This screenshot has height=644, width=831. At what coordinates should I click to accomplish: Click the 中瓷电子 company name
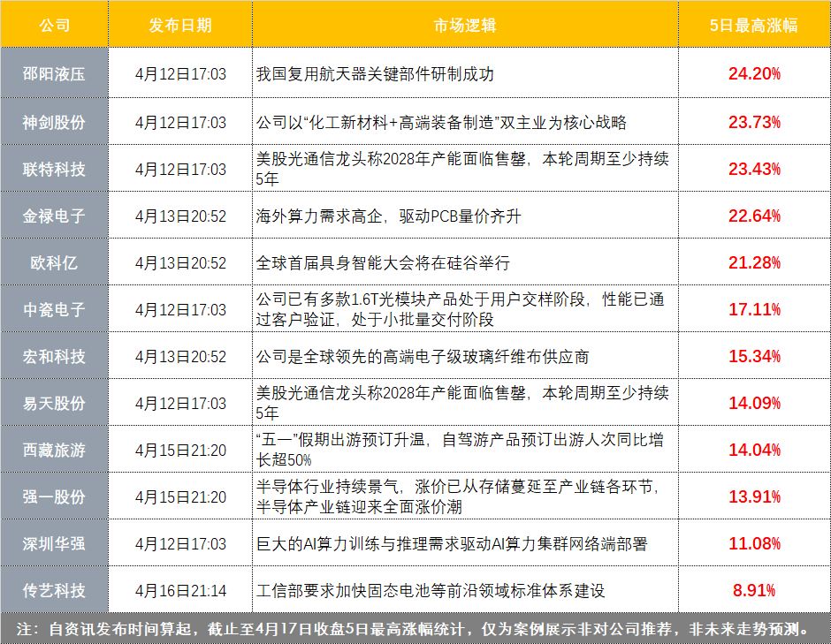pos(54,309)
